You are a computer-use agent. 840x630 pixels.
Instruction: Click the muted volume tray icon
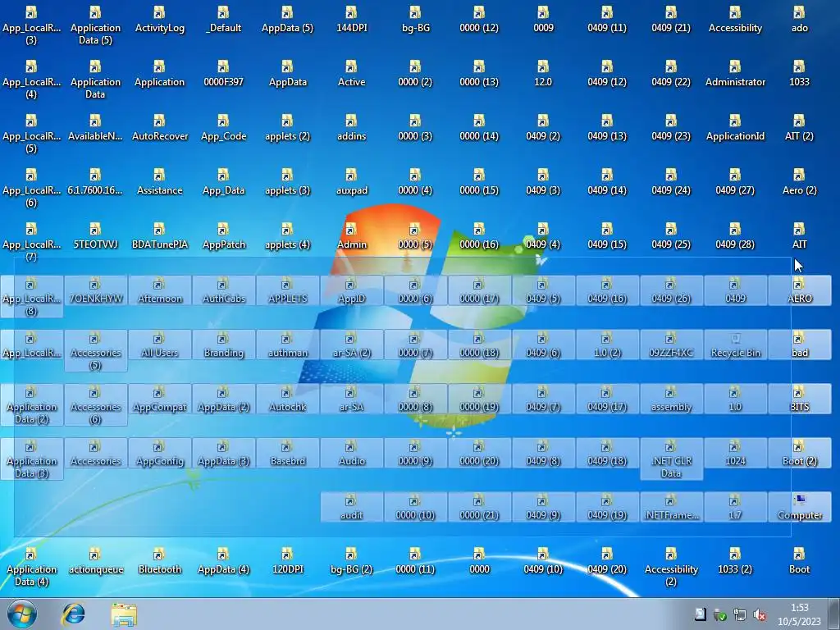[x=759, y=615]
